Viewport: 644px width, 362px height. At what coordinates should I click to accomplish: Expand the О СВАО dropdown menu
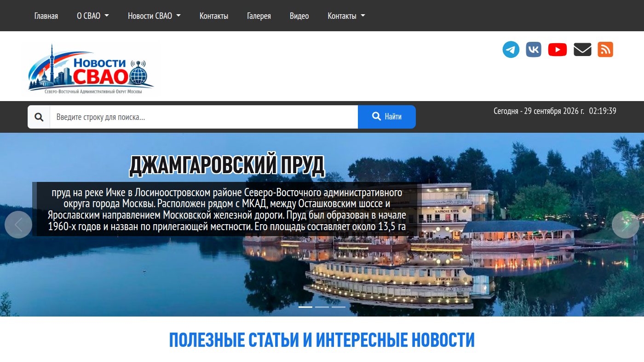(93, 16)
